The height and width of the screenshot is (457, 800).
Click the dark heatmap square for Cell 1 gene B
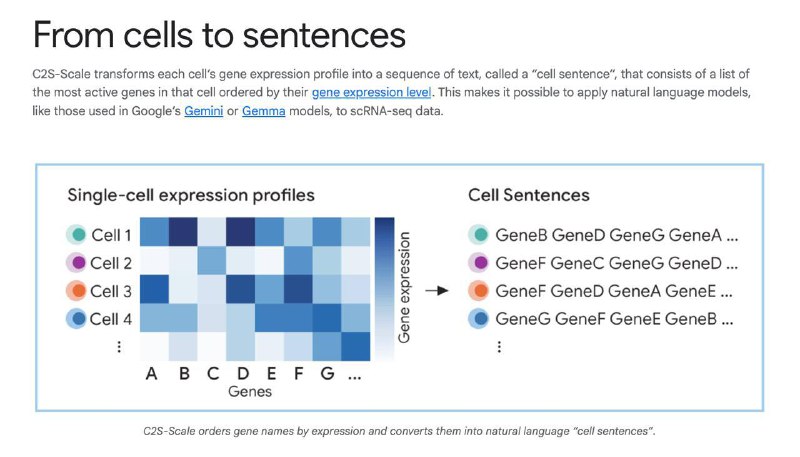(x=183, y=232)
